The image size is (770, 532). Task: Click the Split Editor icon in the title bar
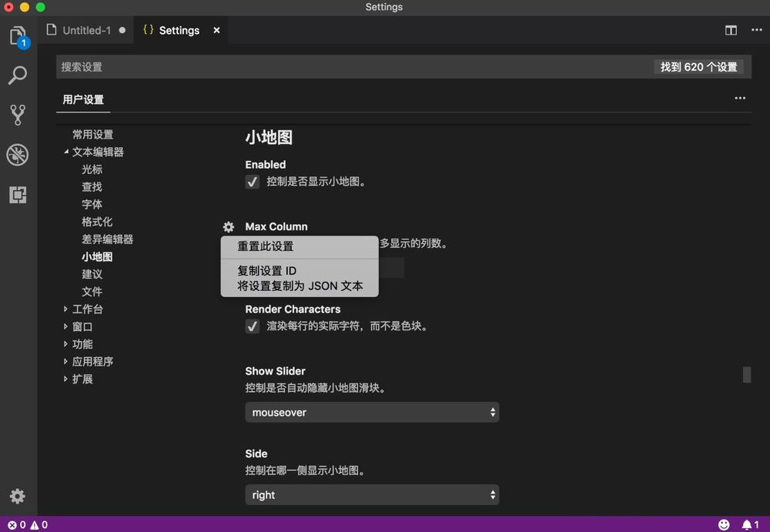point(730,30)
